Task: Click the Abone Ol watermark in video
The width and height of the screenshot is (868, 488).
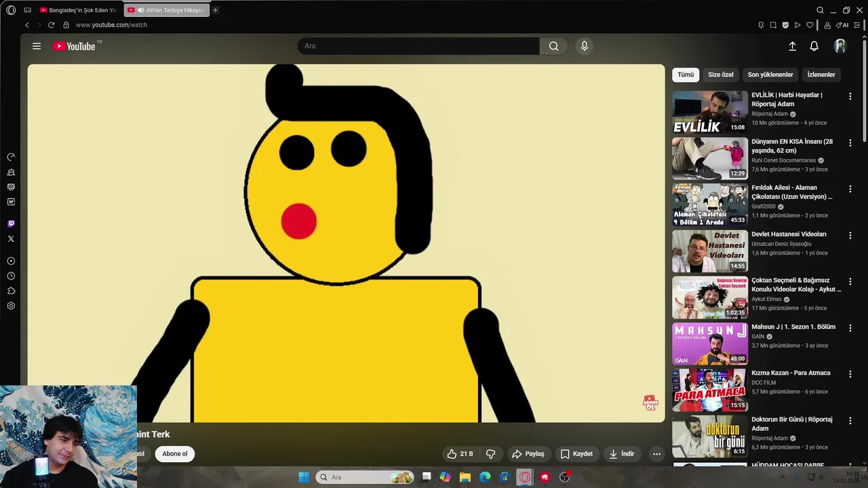Action: 650,403
